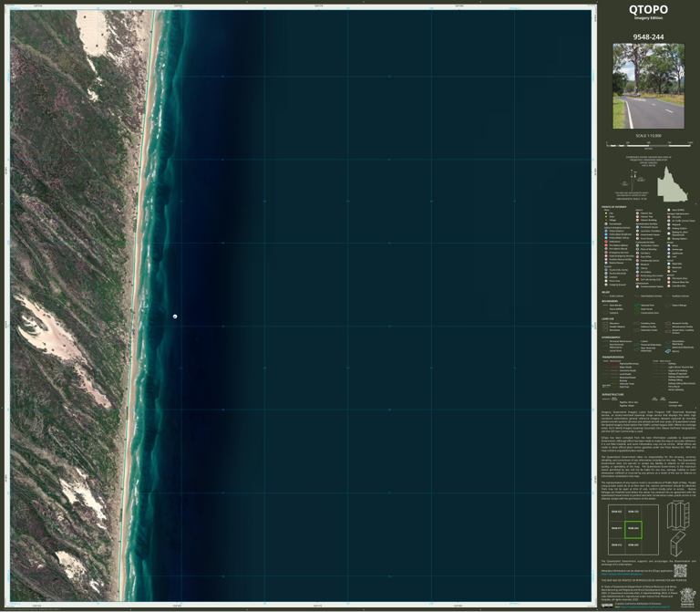
Task: Click the folded map pocket diagram
Action: pos(678,544)
